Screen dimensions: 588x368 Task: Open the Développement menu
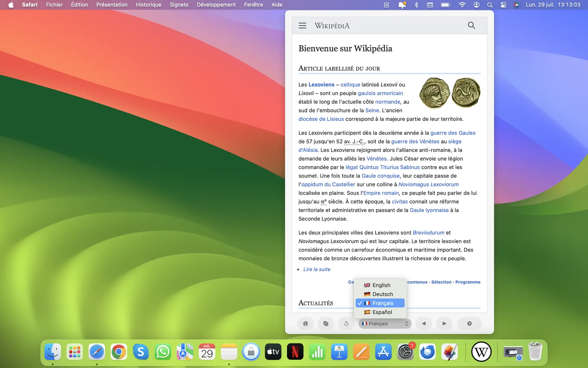(216, 5)
